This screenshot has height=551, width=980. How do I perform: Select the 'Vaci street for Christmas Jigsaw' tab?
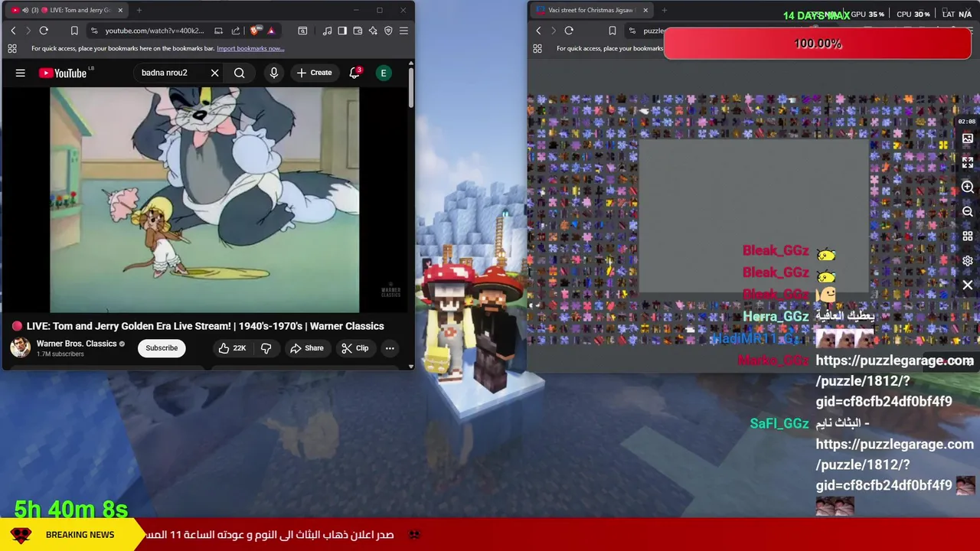point(592,10)
